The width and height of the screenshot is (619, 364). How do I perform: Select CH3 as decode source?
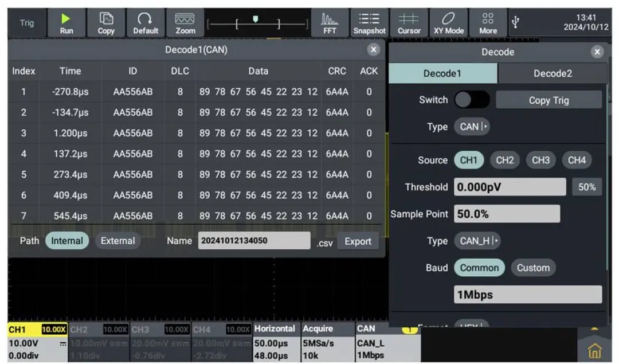[x=540, y=160]
